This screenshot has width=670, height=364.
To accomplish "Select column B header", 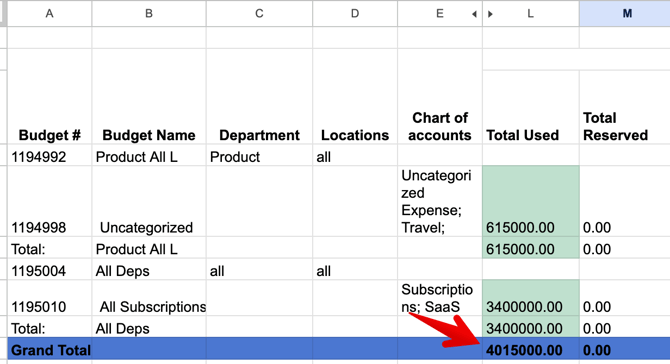I will (x=149, y=14).
